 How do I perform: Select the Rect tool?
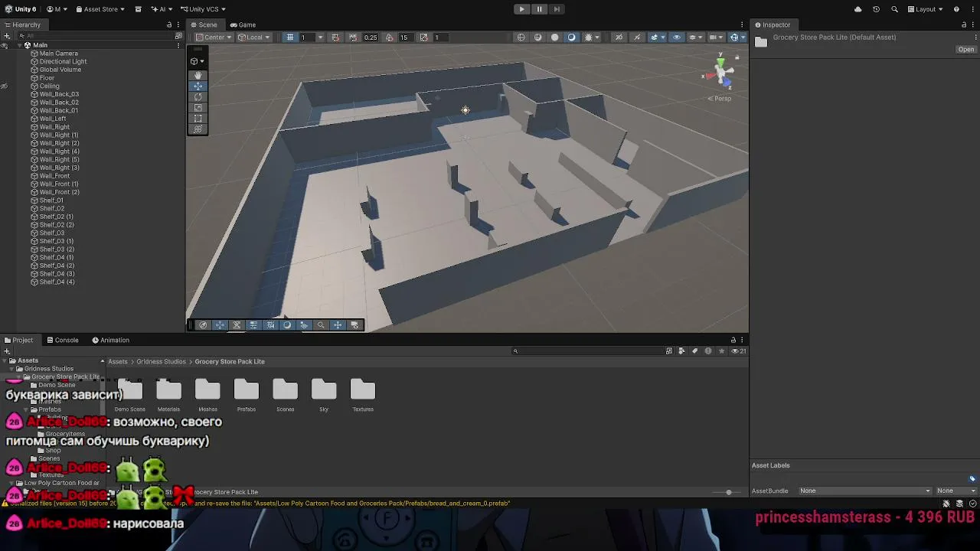coord(198,118)
